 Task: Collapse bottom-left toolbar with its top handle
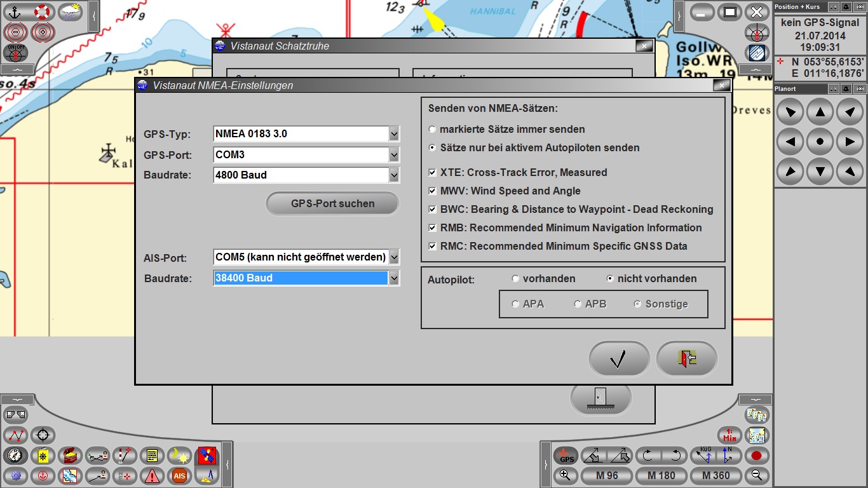point(16,399)
